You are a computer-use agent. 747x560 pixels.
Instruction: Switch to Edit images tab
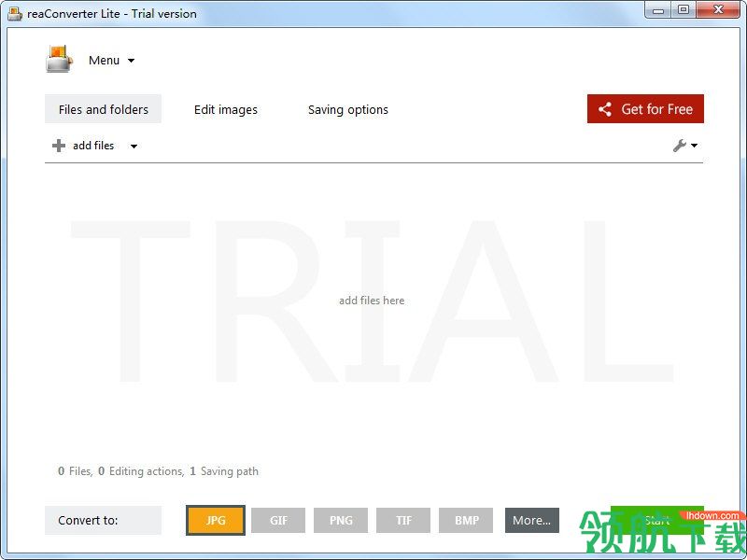225,109
